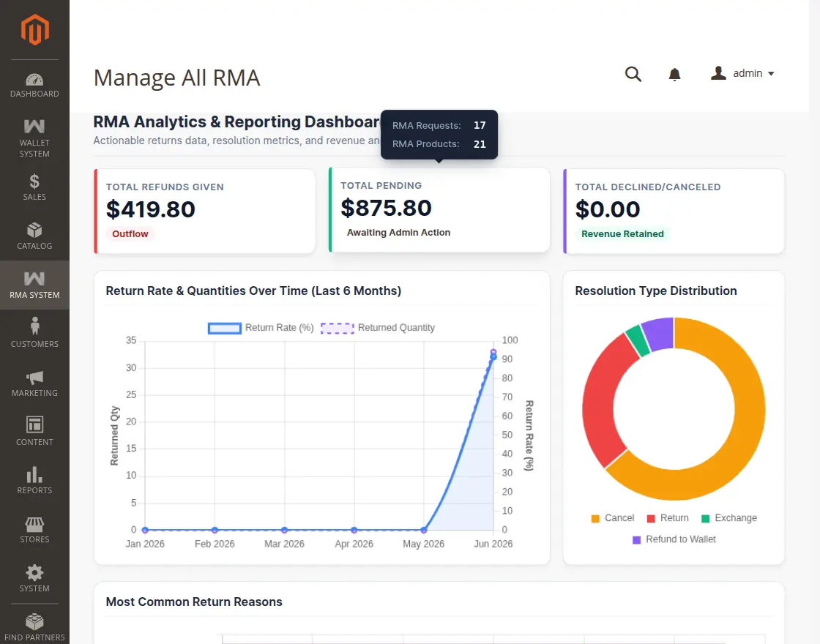Open the Customers sidebar menu
820x644 pixels.
(x=34, y=334)
